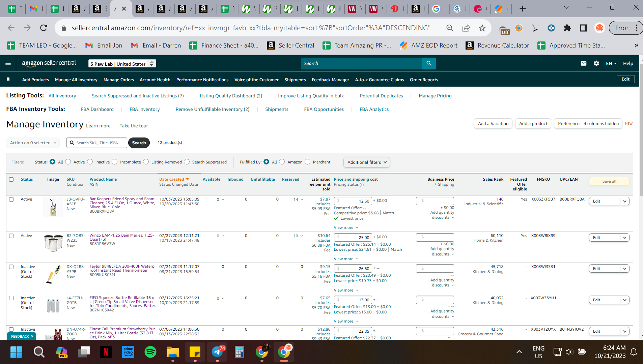The height and width of the screenshot is (364, 643).
Task: Click the Windows Start button
Action: (16, 352)
